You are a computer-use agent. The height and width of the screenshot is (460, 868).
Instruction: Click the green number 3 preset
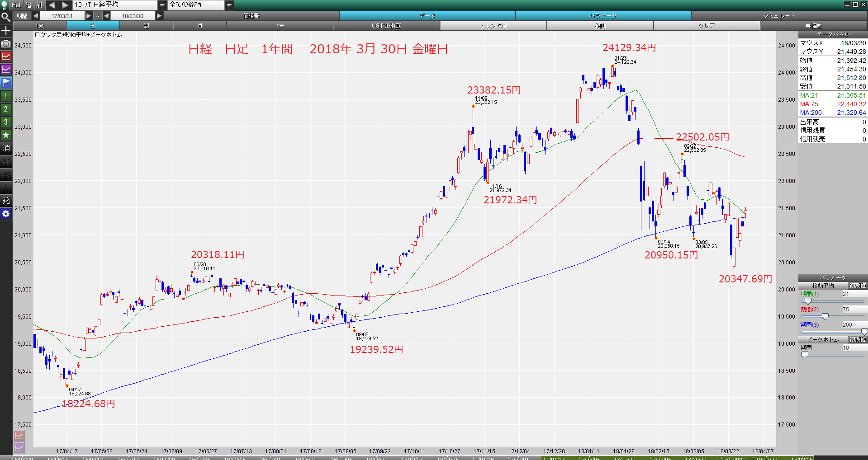coord(6,122)
